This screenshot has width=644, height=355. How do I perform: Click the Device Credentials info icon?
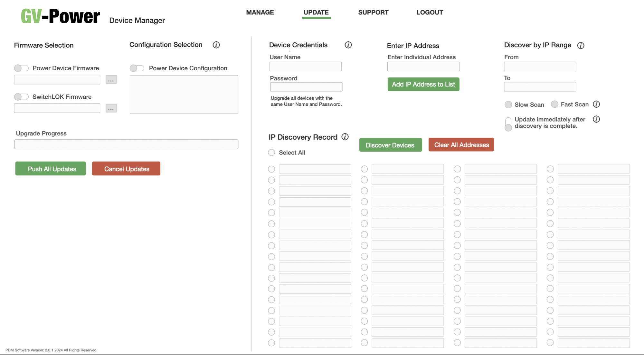(348, 45)
